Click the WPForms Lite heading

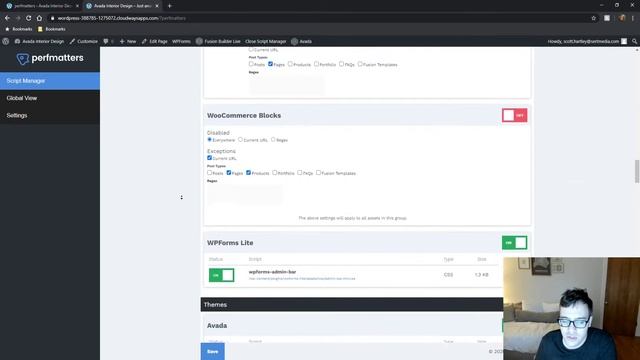tap(230, 243)
